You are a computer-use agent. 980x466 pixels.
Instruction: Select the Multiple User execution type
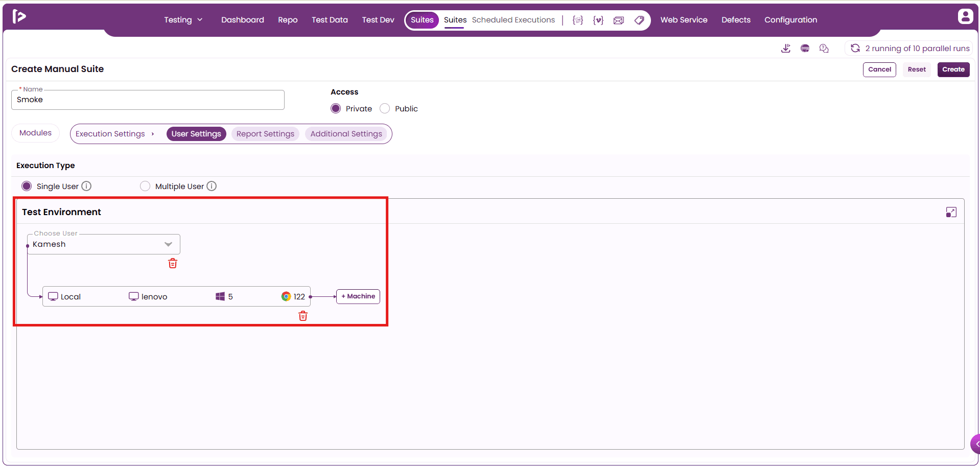tap(145, 186)
